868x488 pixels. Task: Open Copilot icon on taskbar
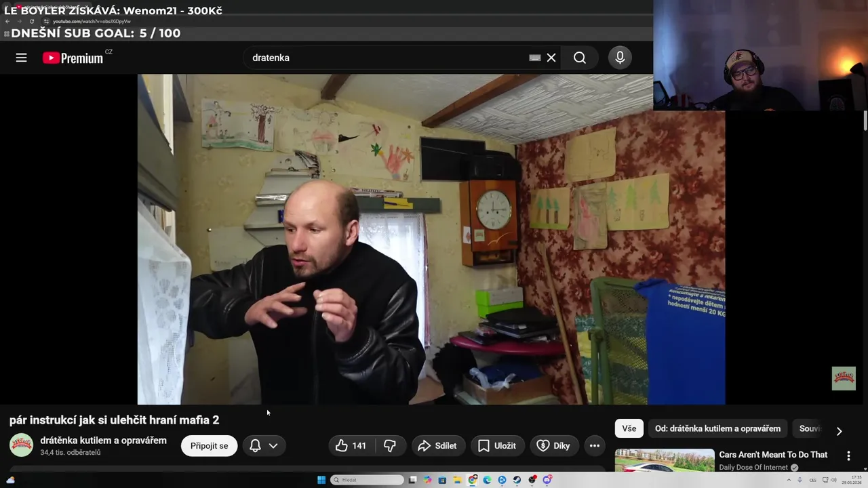(x=428, y=480)
